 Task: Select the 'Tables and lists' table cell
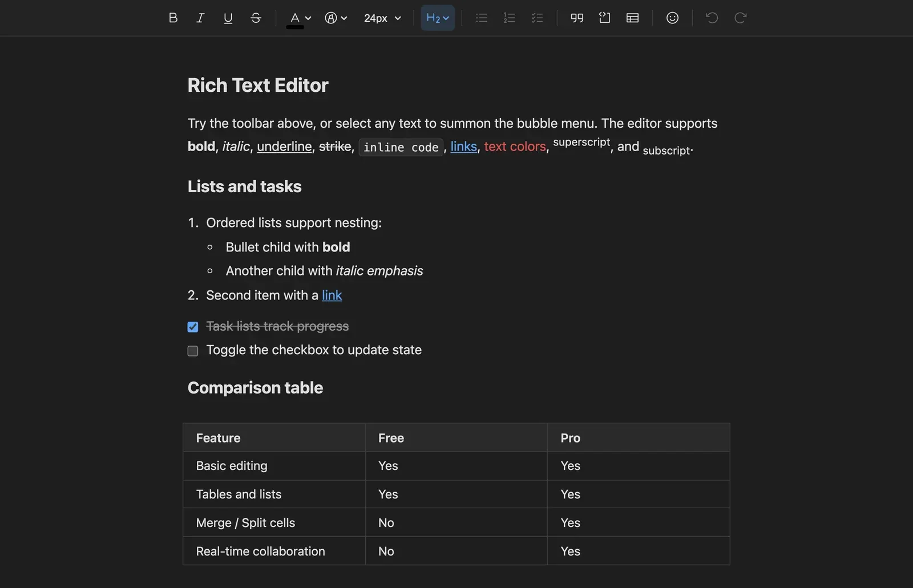click(274, 494)
